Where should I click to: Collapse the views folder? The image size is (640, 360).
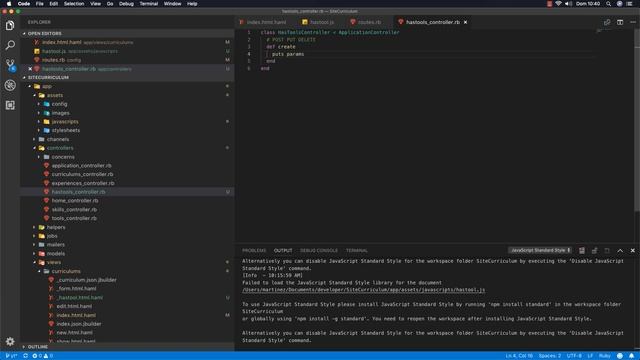tap(53, 262)
